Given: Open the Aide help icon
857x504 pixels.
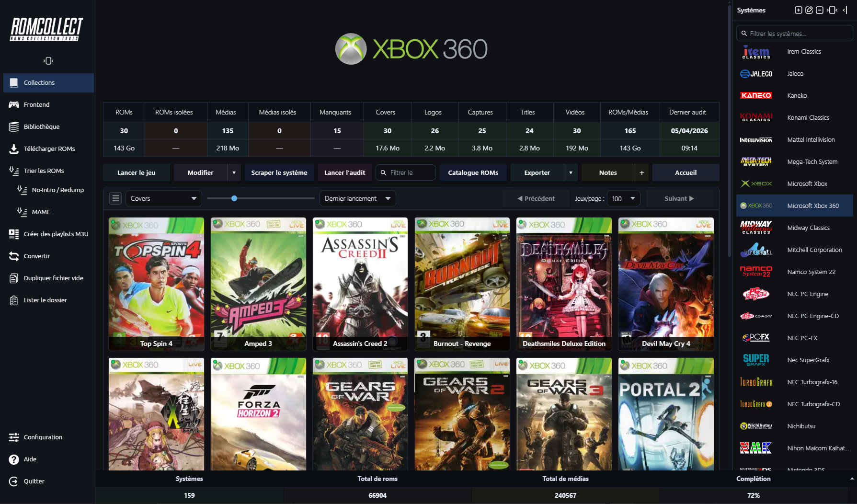Looking at the screenshot, I should pyautogui.click(x=14, y=459).
